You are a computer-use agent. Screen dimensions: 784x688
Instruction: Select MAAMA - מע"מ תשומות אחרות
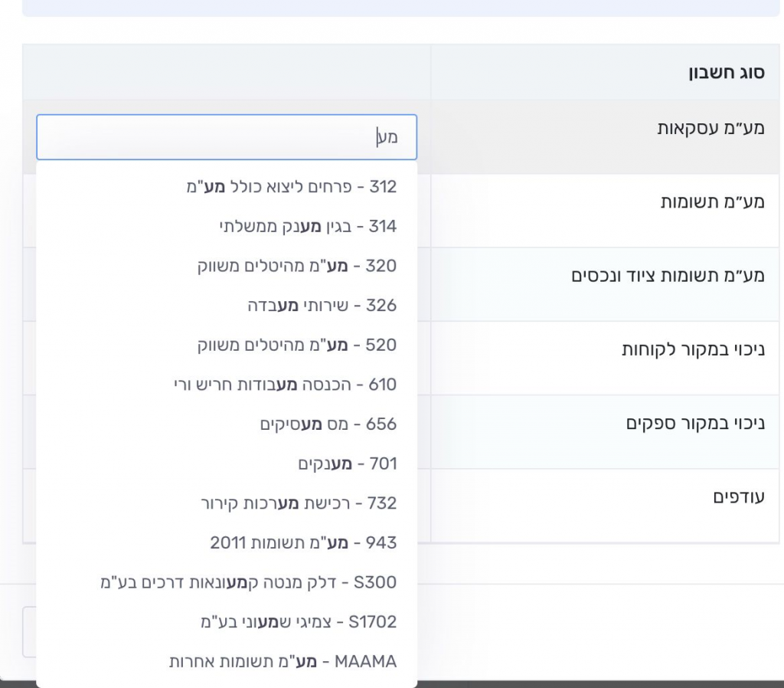pyautogui.click(x=283, y=662)
